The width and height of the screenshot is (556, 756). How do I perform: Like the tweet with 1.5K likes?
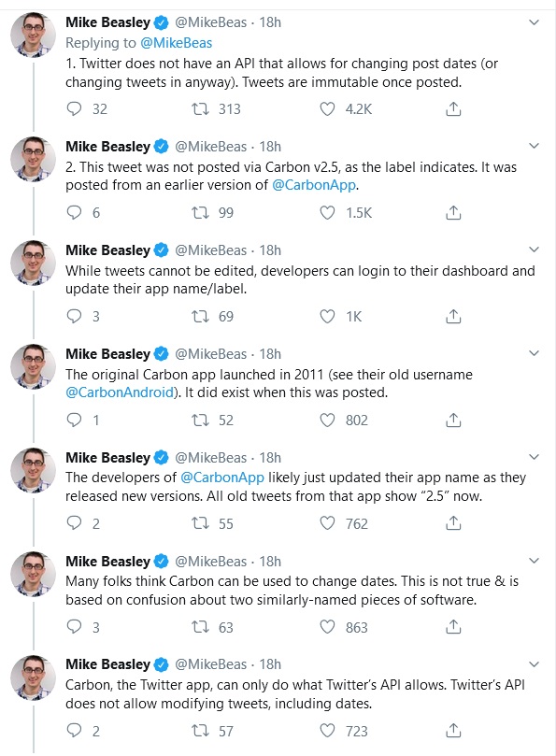(327, 213)
